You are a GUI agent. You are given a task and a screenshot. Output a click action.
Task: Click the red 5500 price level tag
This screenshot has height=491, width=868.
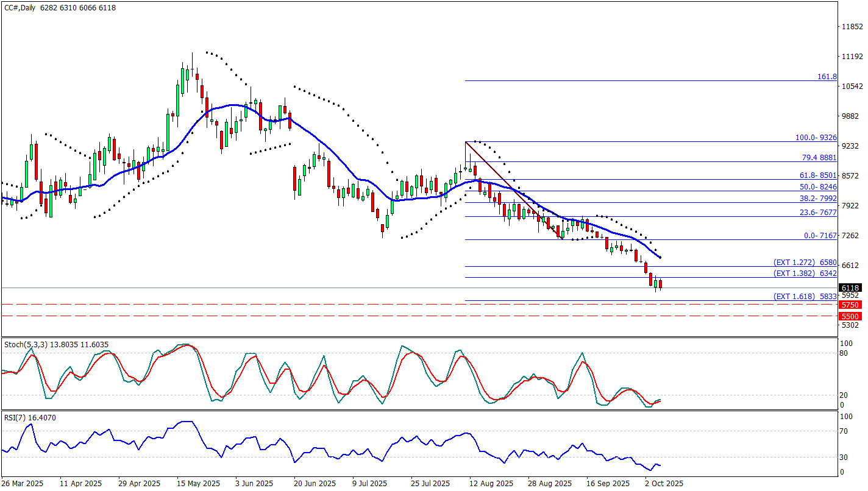[x=849, y=316]
